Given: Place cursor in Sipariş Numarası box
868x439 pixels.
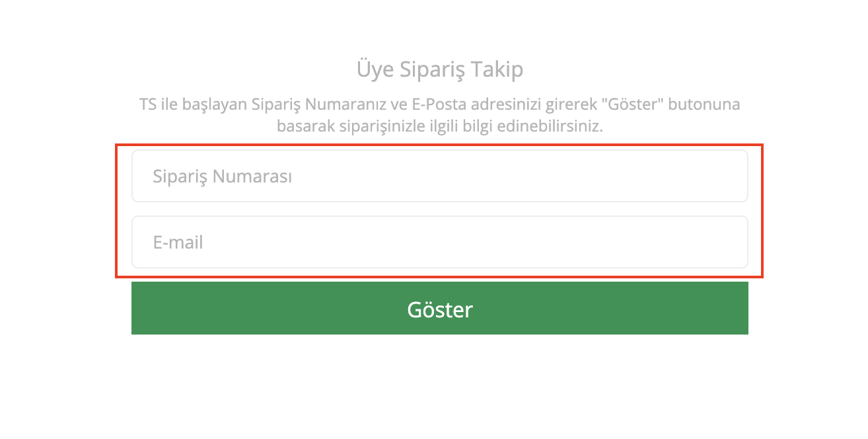Looking at the screenshot, I should (439, 177).
